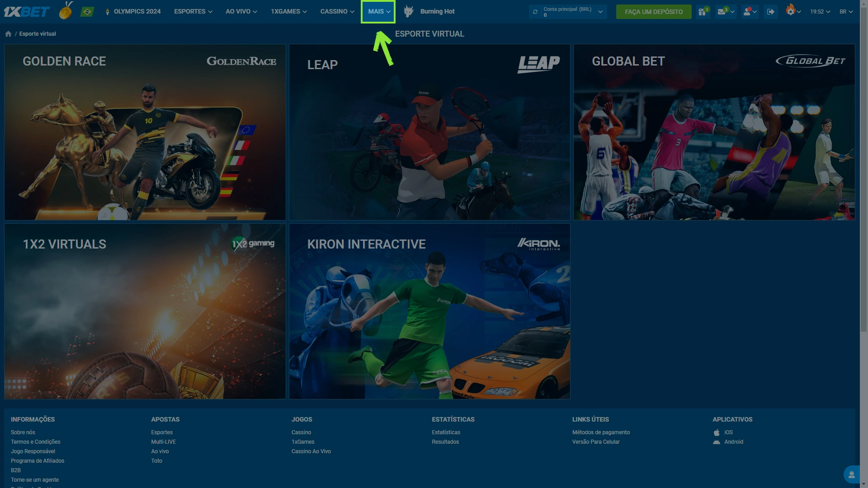The image size is (868, 488).
Task: Click the B2B footer link
Action: [16, 470]
